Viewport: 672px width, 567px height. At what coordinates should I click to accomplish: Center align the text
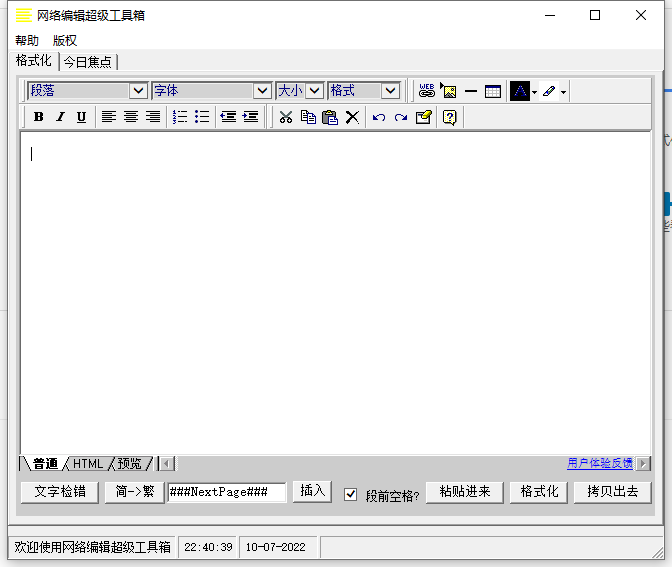(x=131, y=117)
